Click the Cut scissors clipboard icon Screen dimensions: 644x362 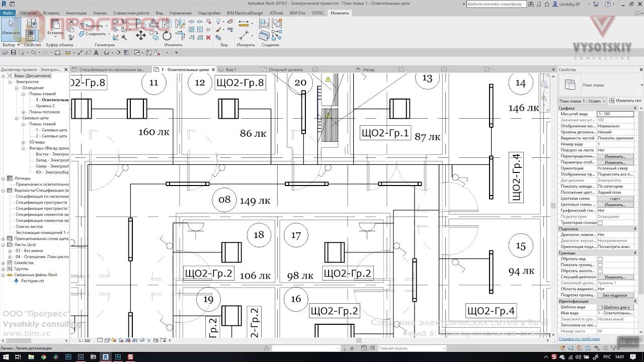click(71, 22)
